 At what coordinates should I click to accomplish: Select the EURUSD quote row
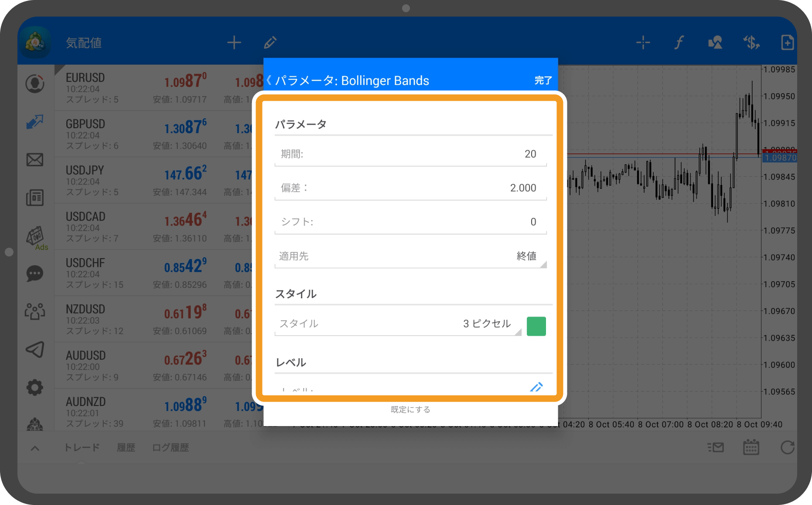pyautogui.click(x=159, y=88)
